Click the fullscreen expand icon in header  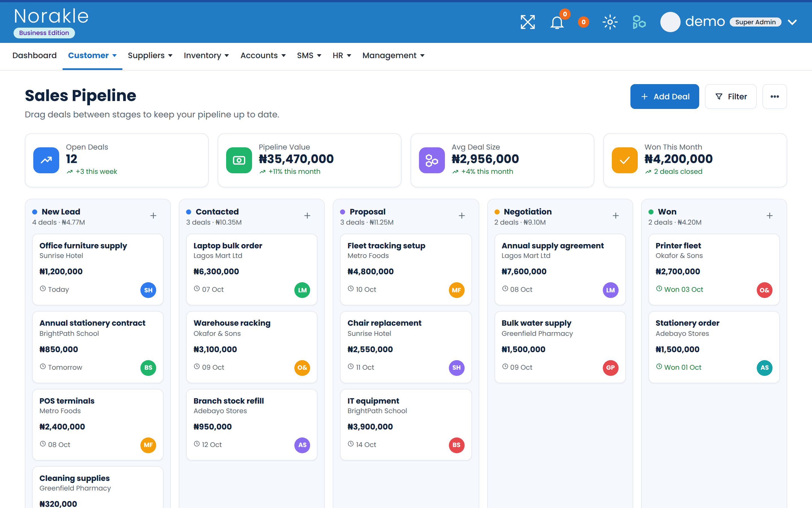[528, 22]
